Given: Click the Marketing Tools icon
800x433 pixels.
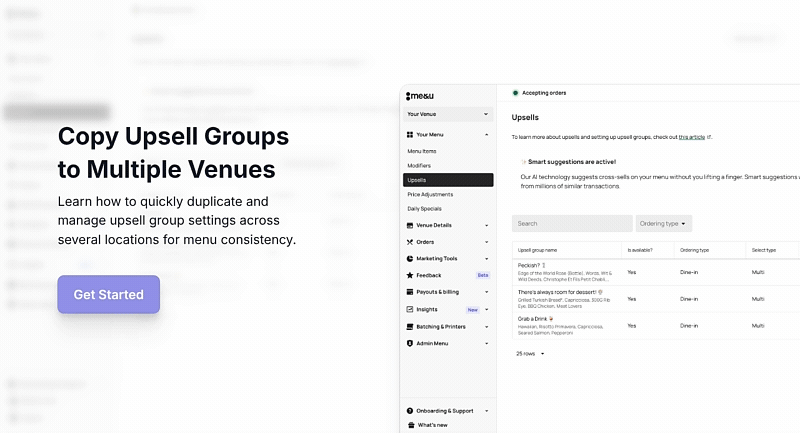Looking at the screenshot, I should 410,259.
